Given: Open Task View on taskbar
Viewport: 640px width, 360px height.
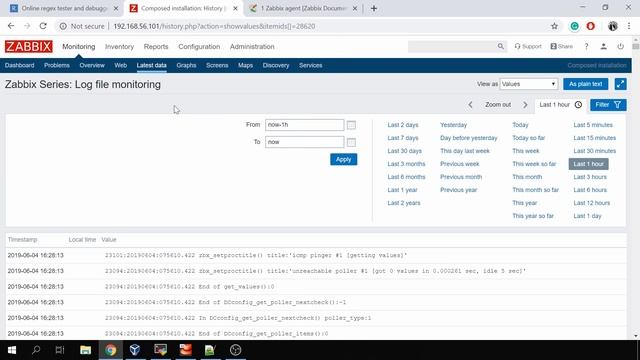Looking at the screenshot, I should 60,350.
